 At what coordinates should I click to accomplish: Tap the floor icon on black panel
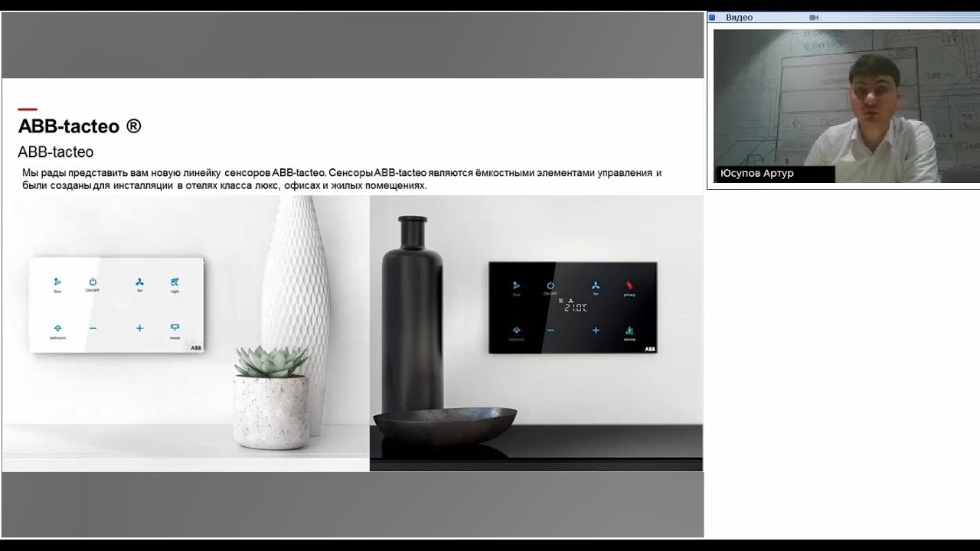tap(516, 285)
